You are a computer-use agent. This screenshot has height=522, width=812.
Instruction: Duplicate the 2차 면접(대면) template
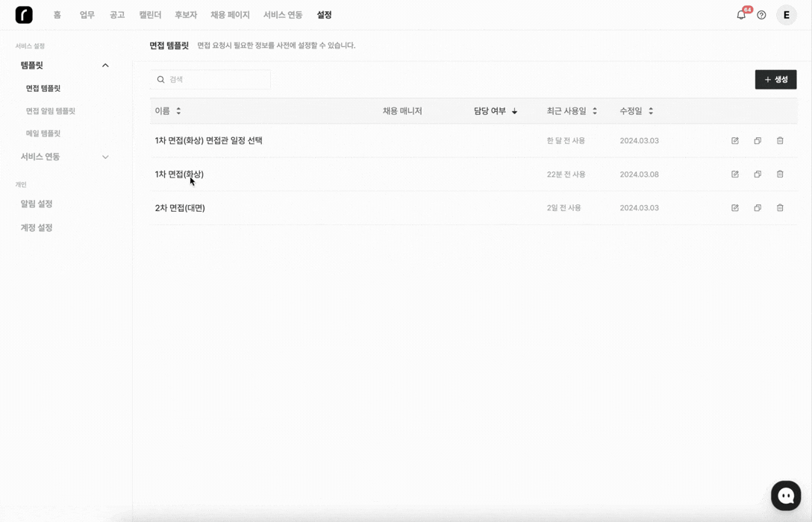pyautogui.click(x=758, y=208)
